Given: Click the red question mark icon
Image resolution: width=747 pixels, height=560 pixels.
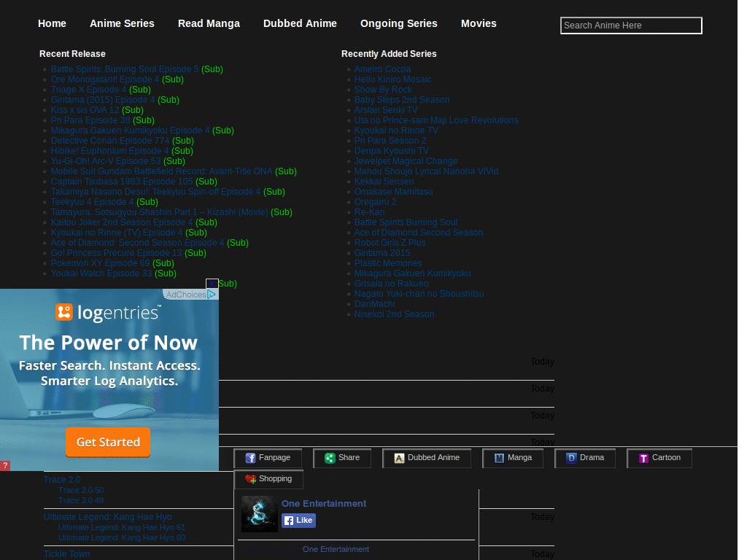Looking at the screenshot, I should click(x=5, y=466).
